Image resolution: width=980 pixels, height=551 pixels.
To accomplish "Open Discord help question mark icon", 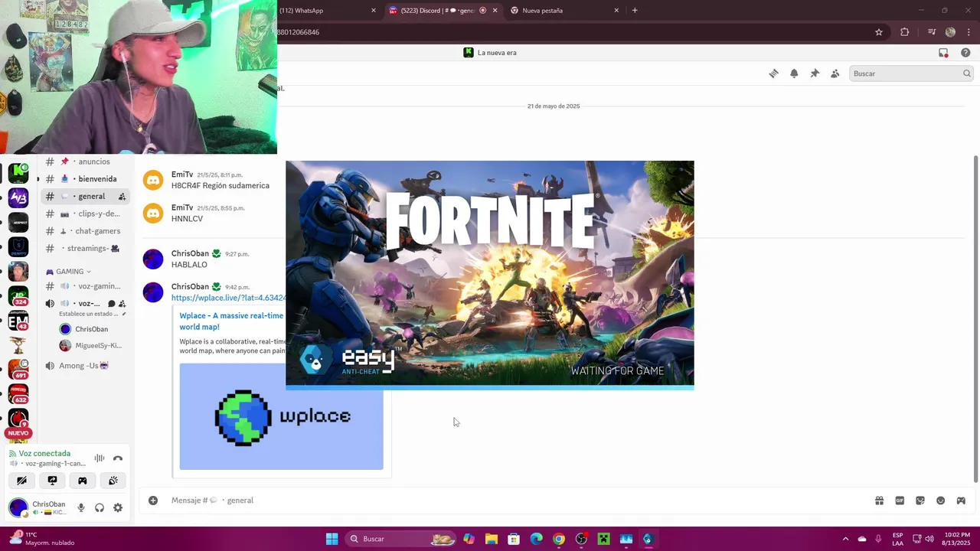I will pos(965,53).
